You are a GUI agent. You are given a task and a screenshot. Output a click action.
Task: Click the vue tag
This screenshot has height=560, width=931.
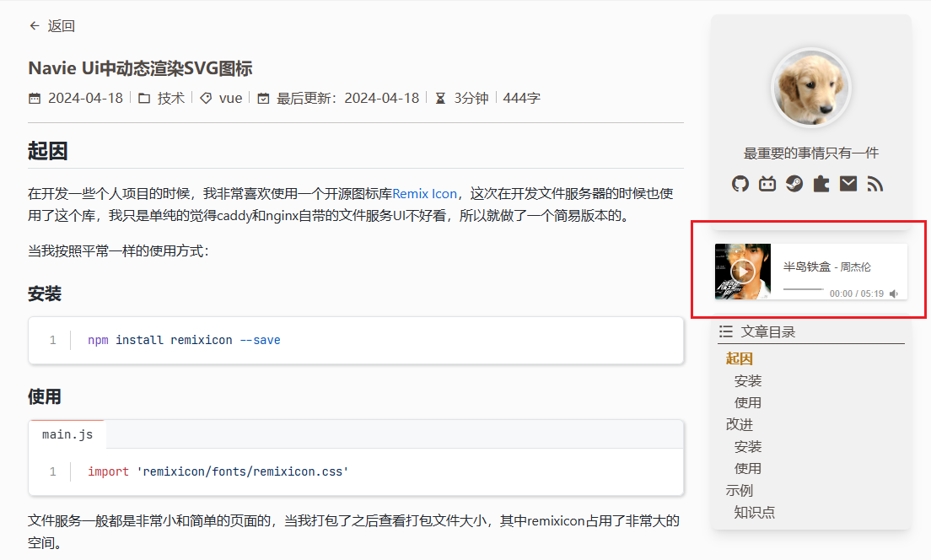(230, 98)
